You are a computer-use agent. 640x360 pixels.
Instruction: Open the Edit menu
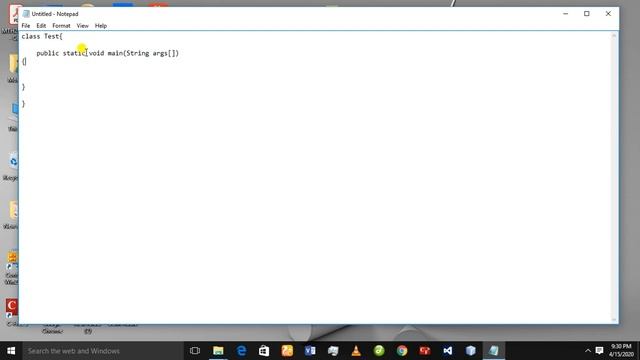click(41, 26)
